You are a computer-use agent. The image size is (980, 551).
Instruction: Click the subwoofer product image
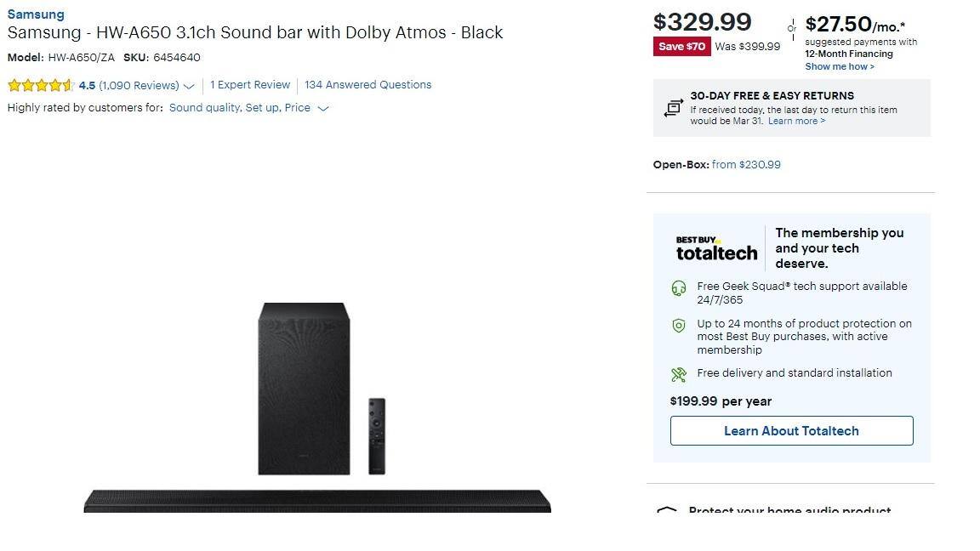pyautogui.click(x=304, y=388)
